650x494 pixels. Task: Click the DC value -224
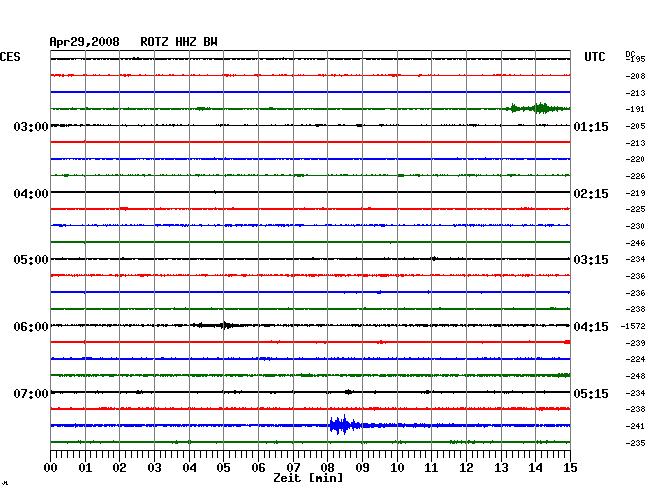pos(635,359)
